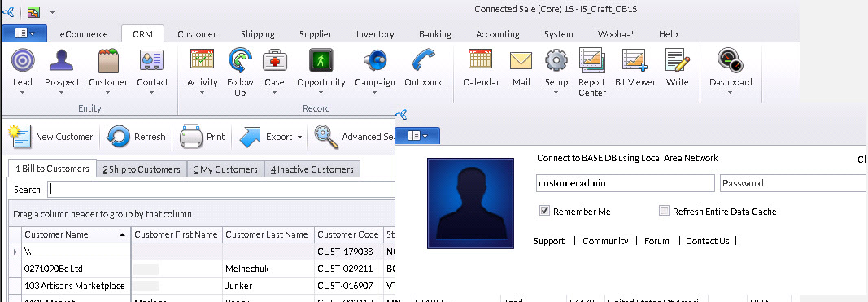Expand the Activity dropdown arrow
This screenshot has width=868, height=302.
(x=202, y=93)
